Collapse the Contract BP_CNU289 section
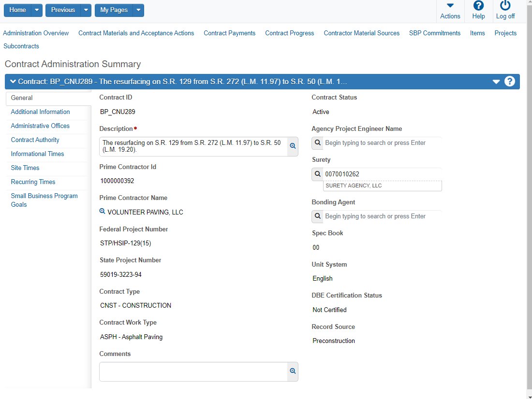This screenshot has width=532, height=399. tap(13, 81)
